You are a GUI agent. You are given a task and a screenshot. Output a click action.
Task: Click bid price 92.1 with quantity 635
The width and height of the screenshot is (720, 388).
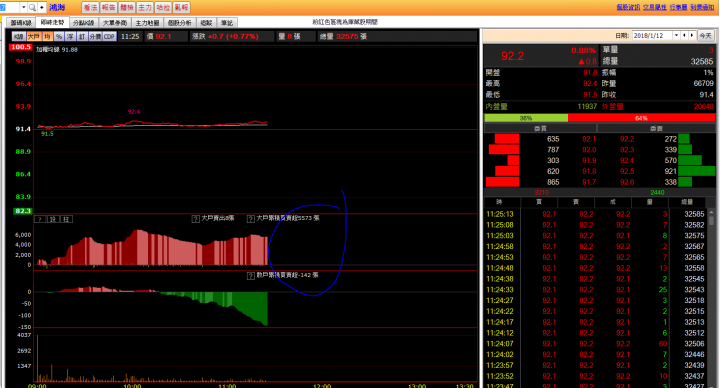click(x=589, y=139)
